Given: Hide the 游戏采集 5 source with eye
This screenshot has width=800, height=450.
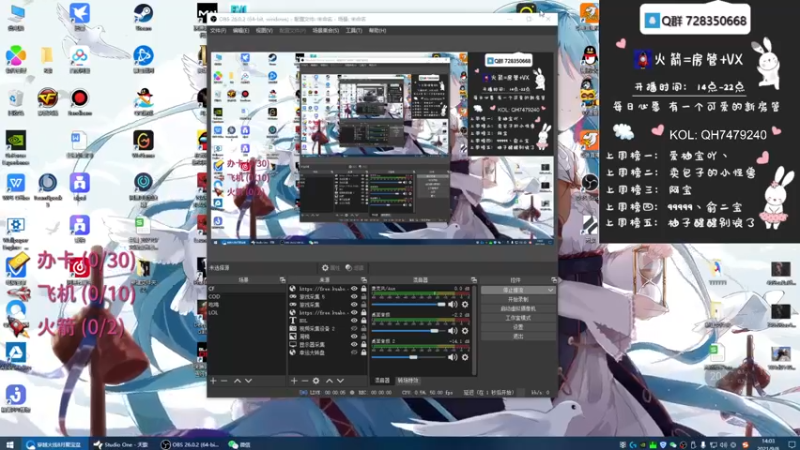Looking at the screenshot, I should [354, 296].
